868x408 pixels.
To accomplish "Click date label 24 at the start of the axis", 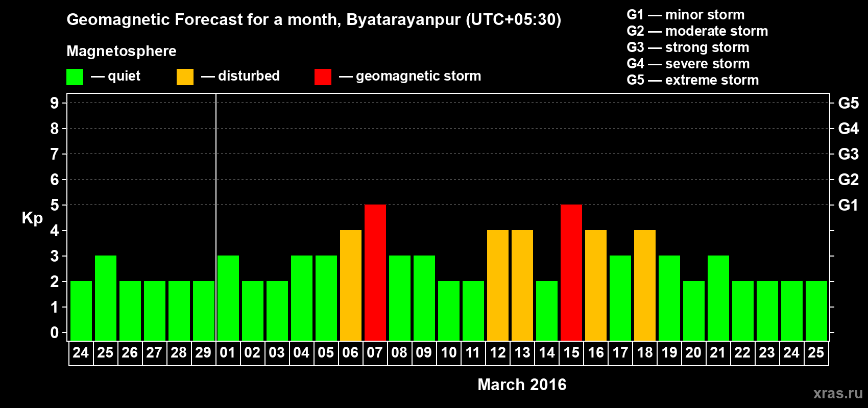I will click(x=81, y=353).
